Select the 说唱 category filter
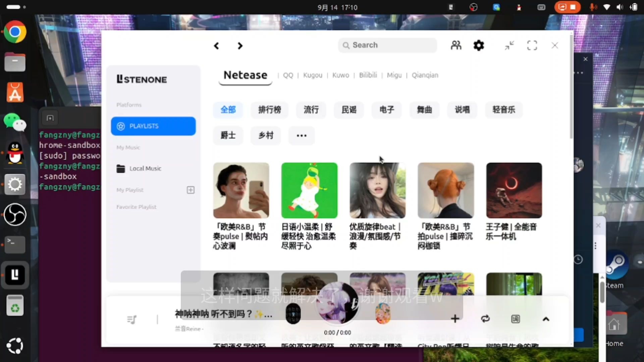 [x=462, y=110]
